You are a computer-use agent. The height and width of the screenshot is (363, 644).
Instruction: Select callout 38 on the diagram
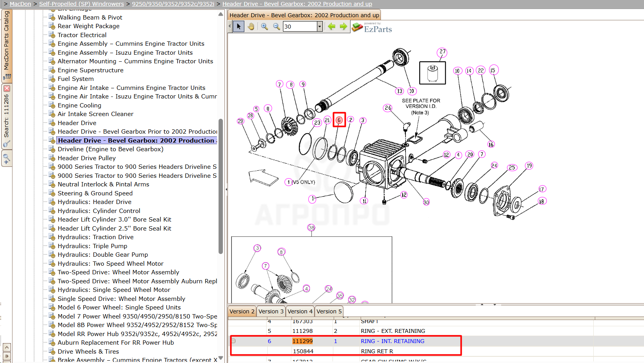coord(311,227)
